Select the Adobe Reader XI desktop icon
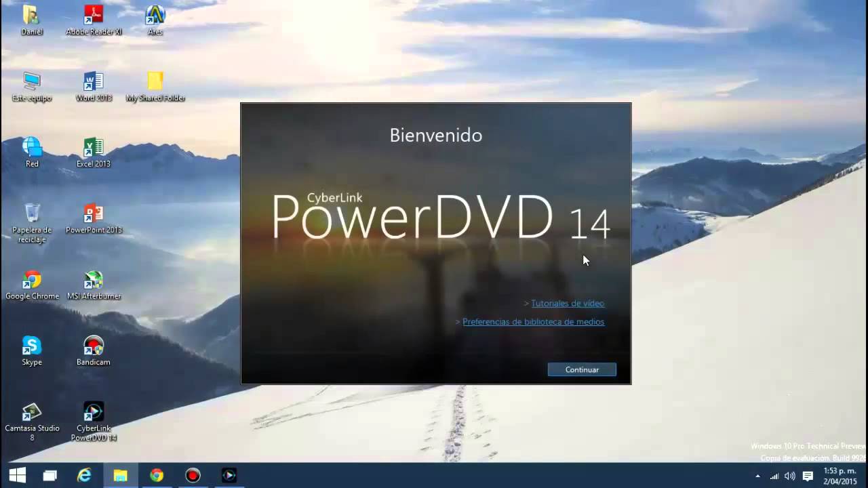868x488 pixels. tap(94, 20)
